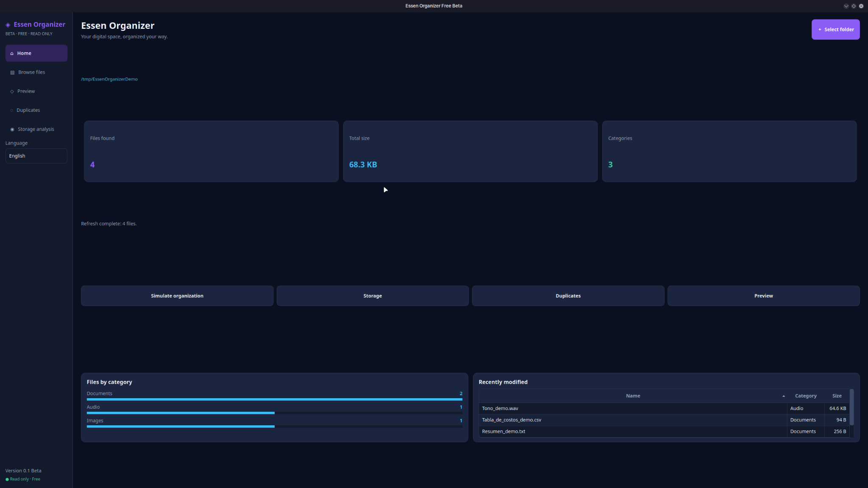
Task: Click the Audio category cell
Action: [x=806, y=408]
